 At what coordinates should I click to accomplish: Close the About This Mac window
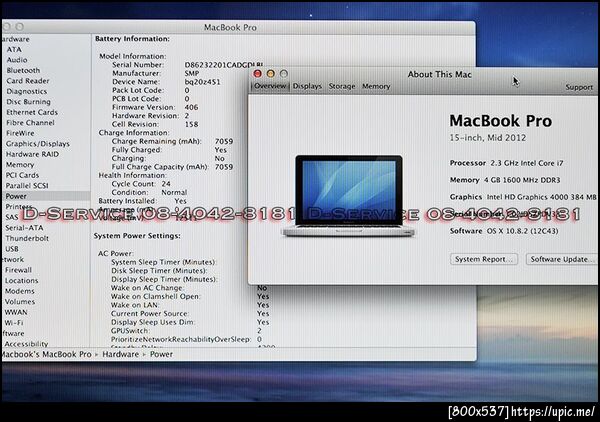[258, 73]
